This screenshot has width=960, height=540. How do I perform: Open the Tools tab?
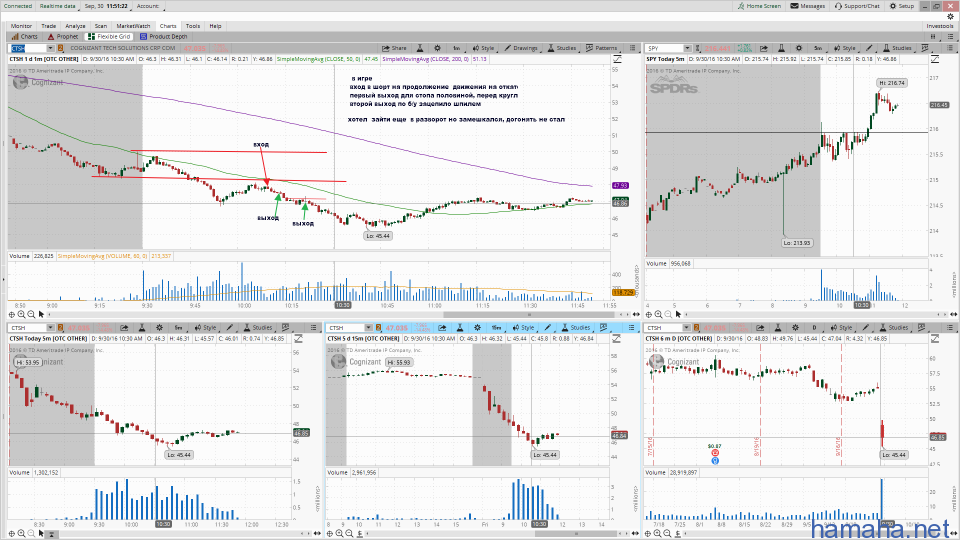[x=193, y=26]
